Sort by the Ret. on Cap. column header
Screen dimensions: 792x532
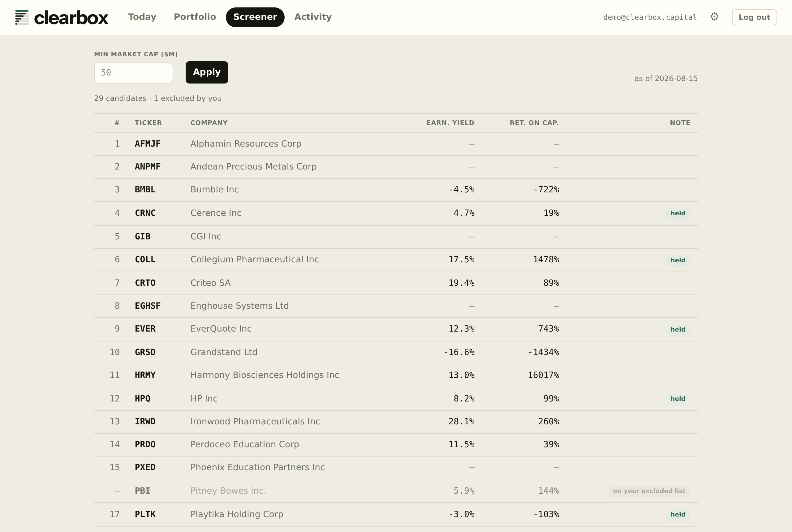point(534,123)
